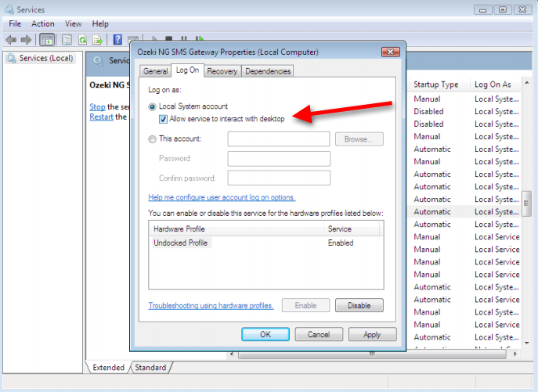Click the horizontal scrollbar right arrow

pyautogui.click(x=515, y=354)
